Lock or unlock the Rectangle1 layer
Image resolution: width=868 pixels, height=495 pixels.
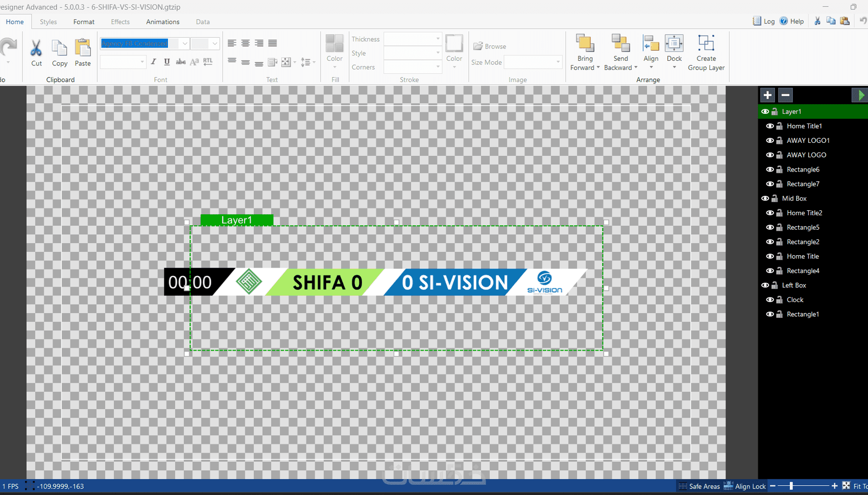[780, 314]
